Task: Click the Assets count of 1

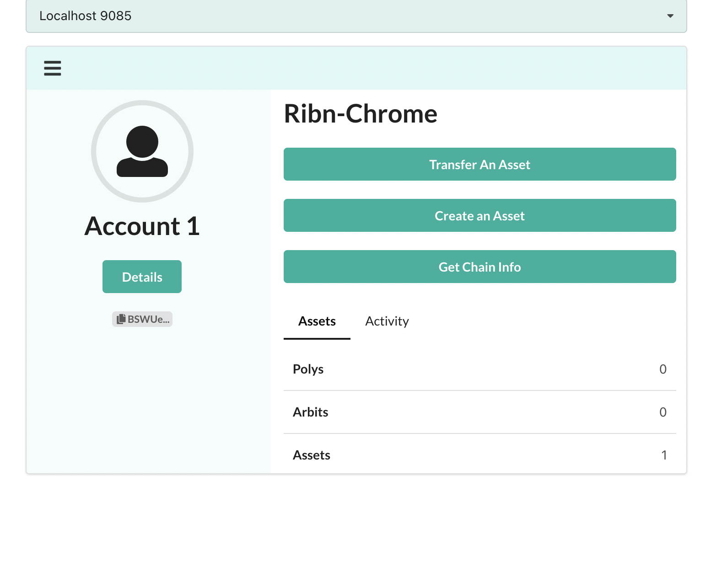Action: point(664,455)
